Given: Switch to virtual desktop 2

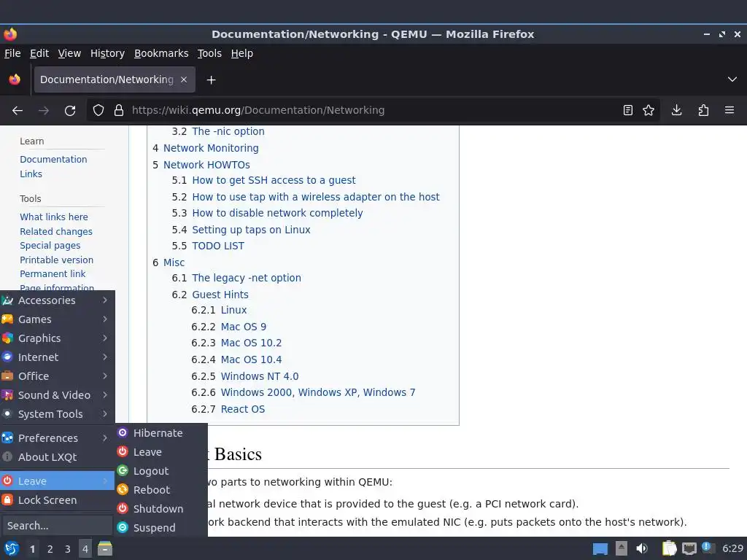Looking at the screenshot, I should coord(50,549).
